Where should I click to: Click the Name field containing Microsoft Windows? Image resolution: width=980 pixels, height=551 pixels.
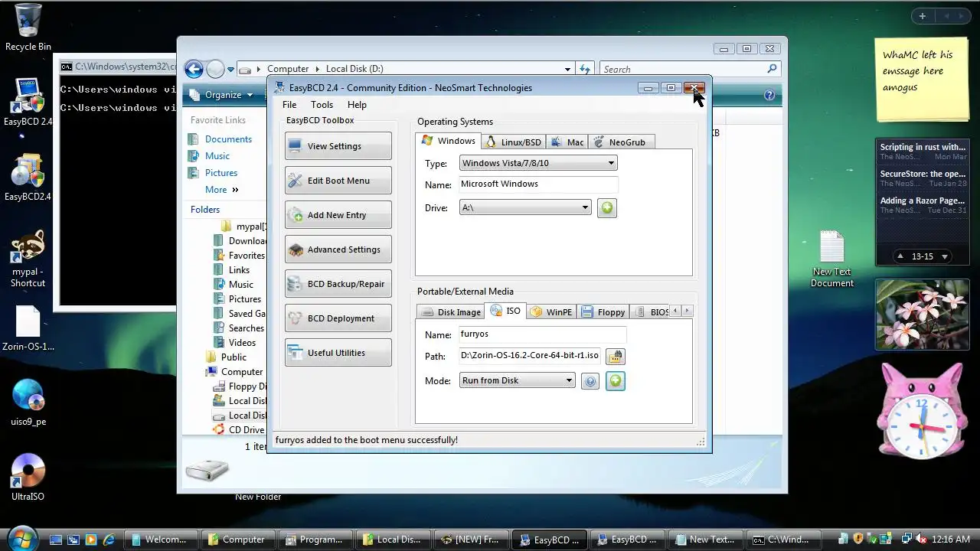coord(538,184)
